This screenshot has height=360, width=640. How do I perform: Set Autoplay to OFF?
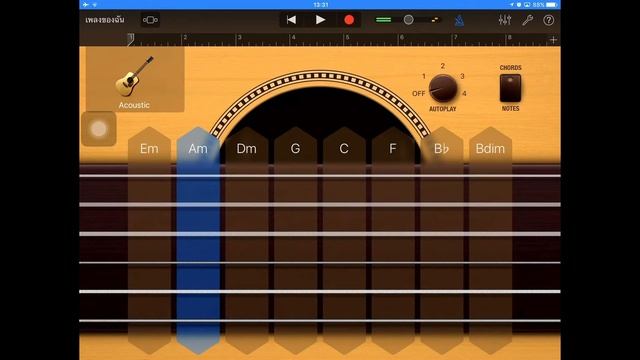[x=418, y=93]
